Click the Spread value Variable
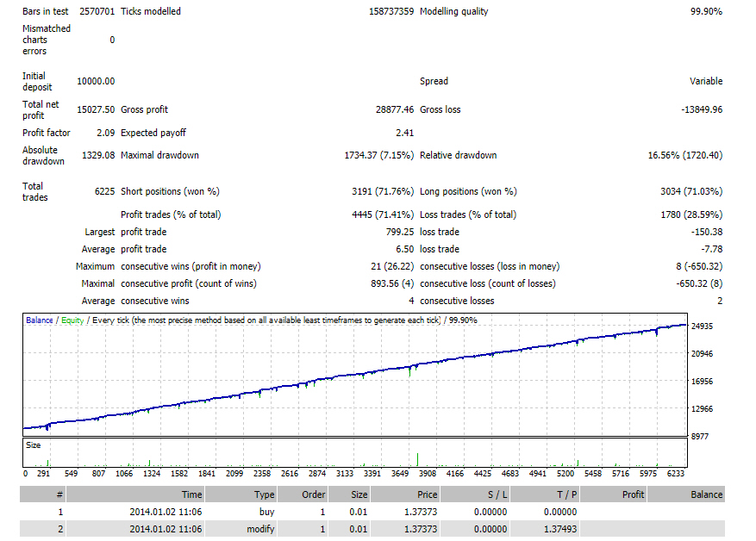The height and width of the screenshot is (541, 756). 706,81
